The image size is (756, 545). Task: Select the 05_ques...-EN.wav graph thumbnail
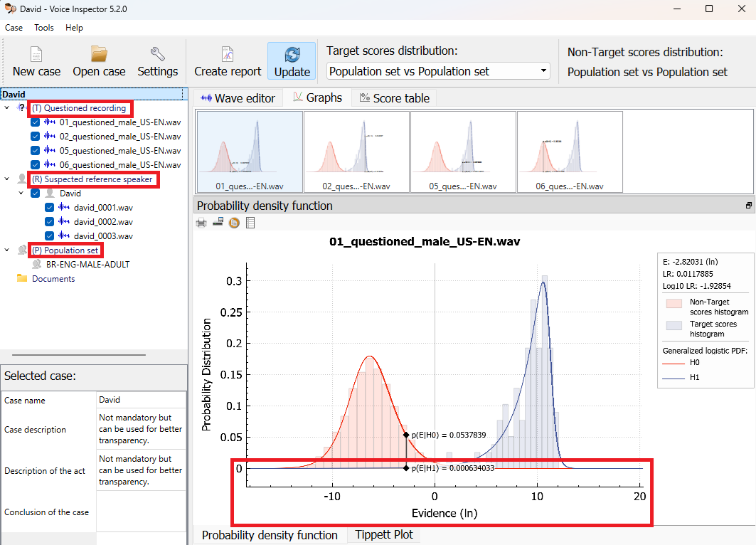click(x=463, y=152)
